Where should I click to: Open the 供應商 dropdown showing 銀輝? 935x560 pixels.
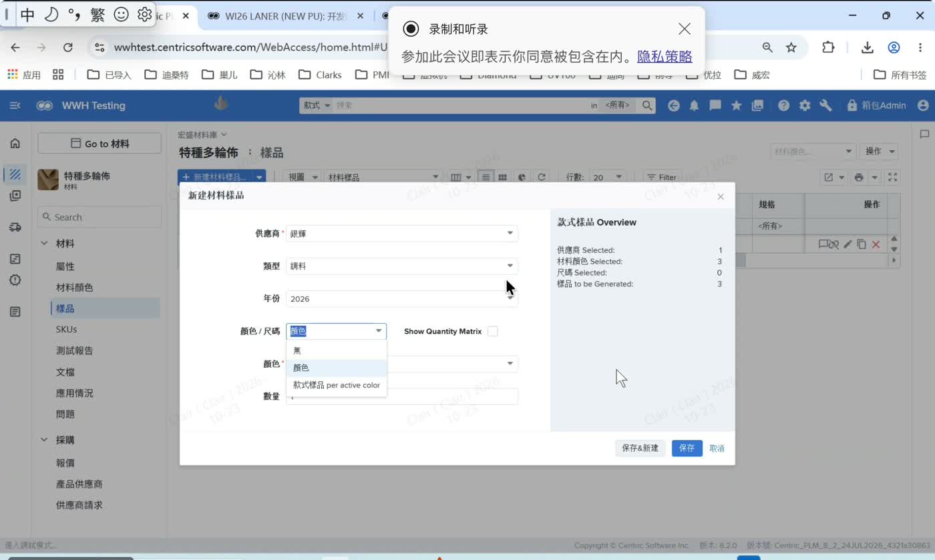[x=402, y=233]
